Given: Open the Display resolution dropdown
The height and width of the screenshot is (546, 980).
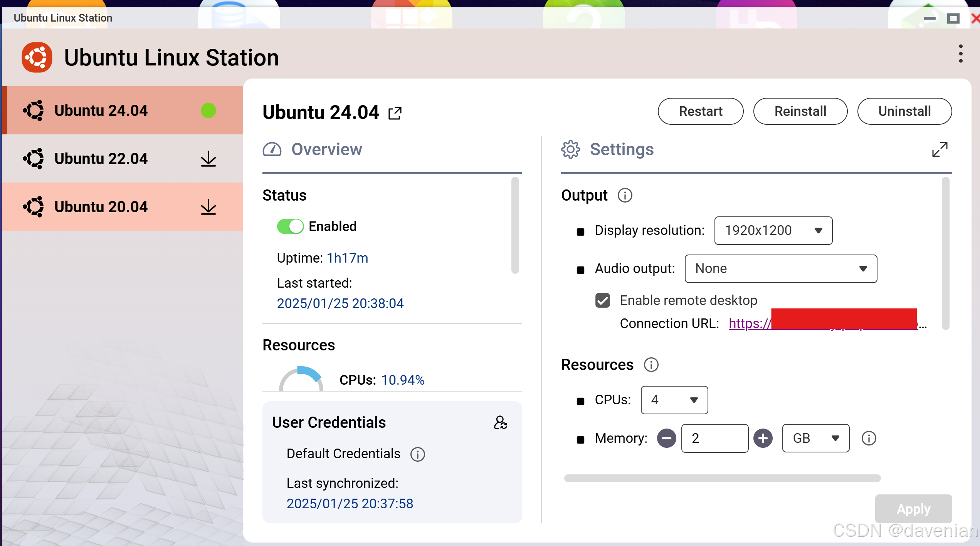Looking at the screenshot, I should 773,231.
